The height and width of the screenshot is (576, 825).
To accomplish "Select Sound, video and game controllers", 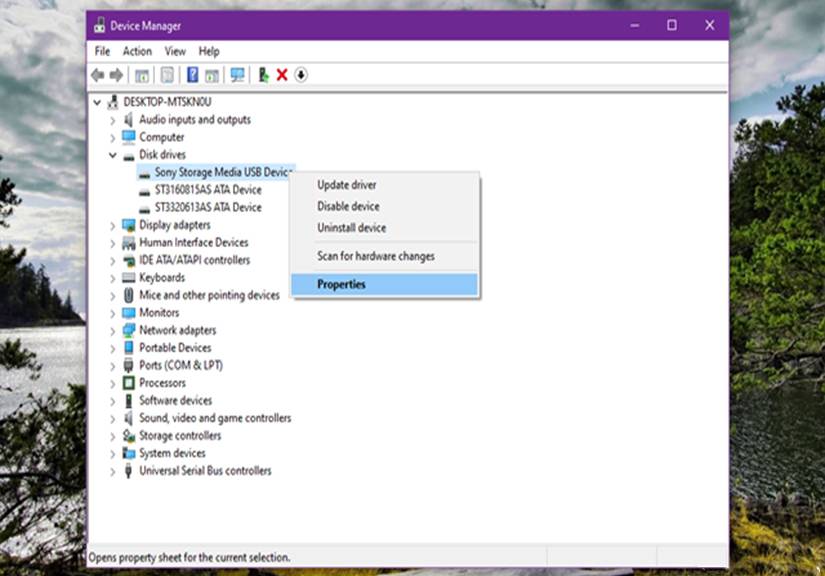I will 214,418.
